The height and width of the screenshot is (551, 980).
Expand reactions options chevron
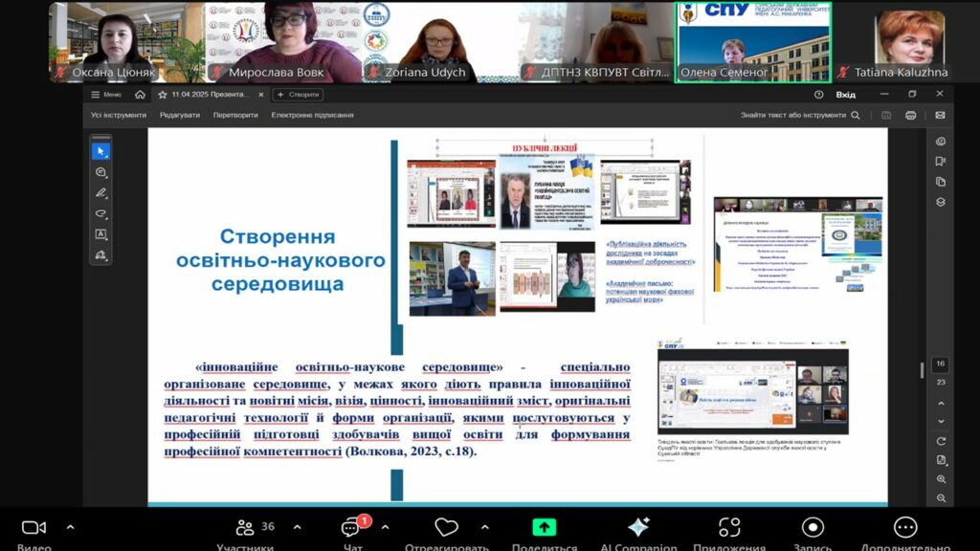coord(484,526)
